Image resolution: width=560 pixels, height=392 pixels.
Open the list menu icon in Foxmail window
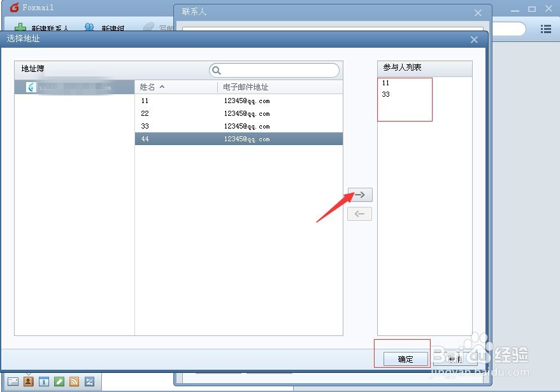(x=546, y=29)
